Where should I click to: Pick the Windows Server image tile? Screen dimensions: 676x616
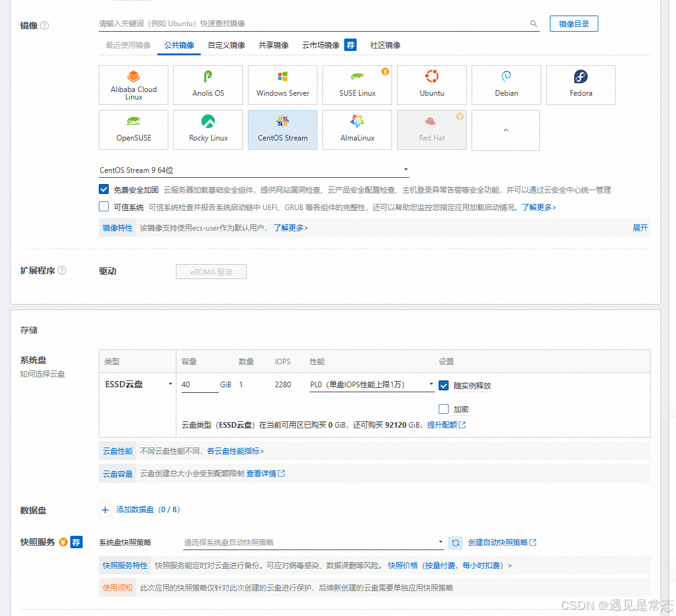click(282, 85)
